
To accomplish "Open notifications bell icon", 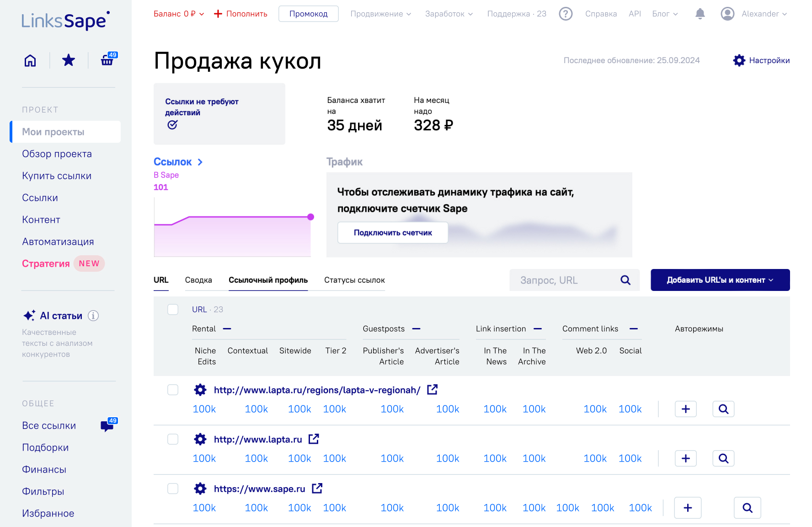I will click(x=700, y=14).
